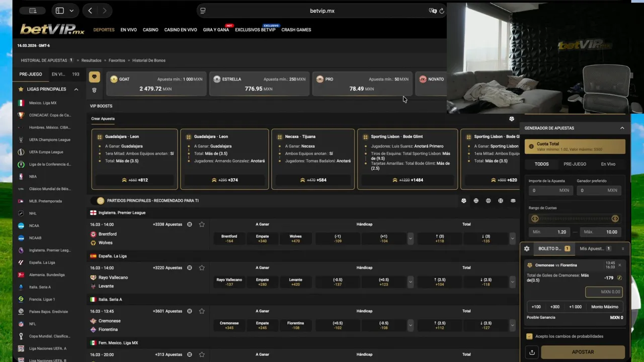Open CRASH GAMES menu item

click(x=296, y=30)
